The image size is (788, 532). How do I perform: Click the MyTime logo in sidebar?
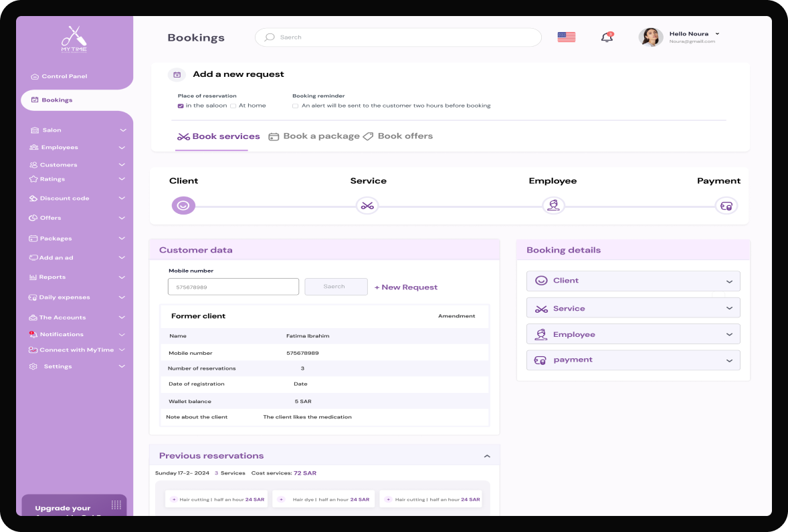click(x=74, y=39)
